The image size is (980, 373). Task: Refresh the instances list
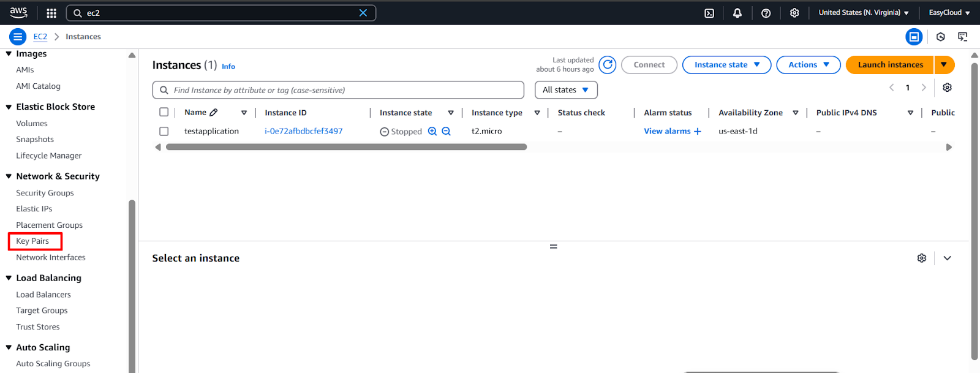(x=608, y=64)
